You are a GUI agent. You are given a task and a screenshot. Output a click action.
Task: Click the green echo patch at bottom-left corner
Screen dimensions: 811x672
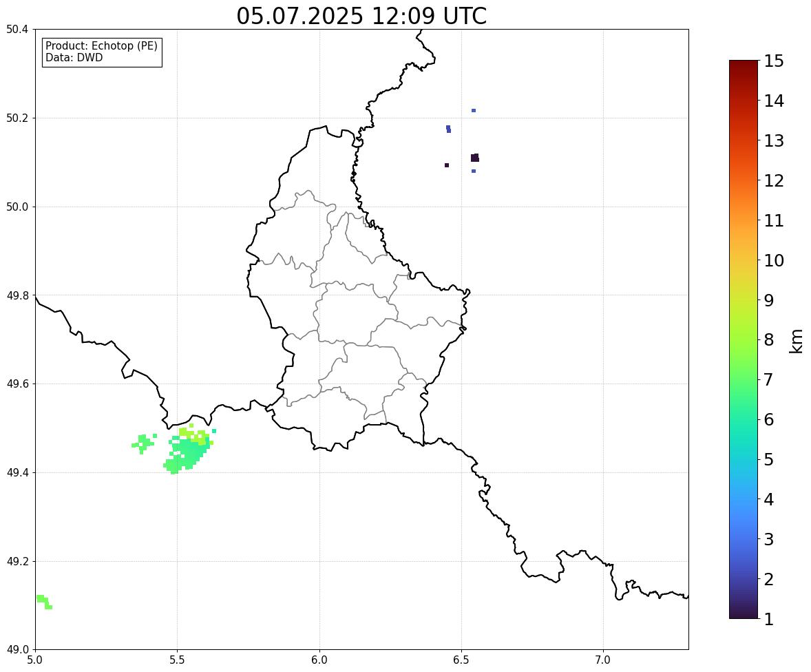[44, 602]
